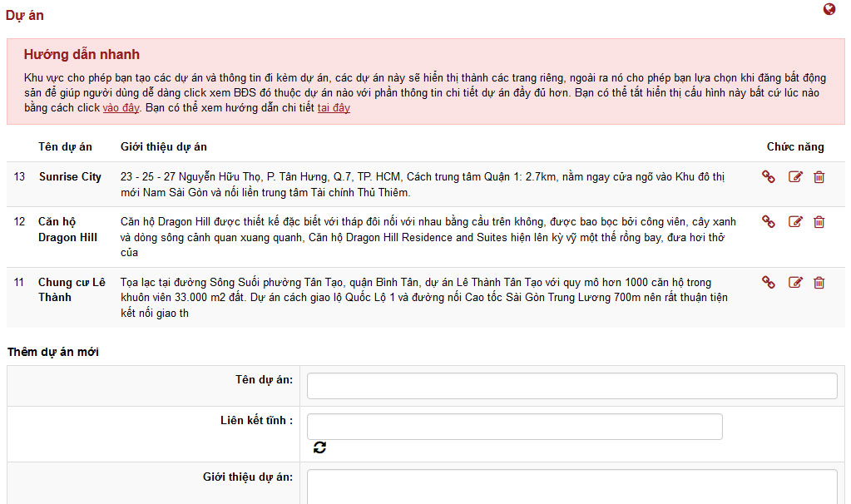Open the link icon for Chung cư Lê Thành

click(x=769, y=283)
